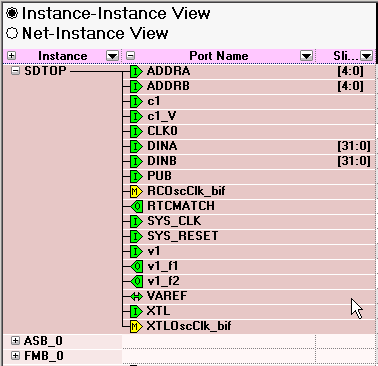The width and height of the screenshot is (378, 366).
Task: Click the [31:0] slice of DINB
Action: tap(354, 161)
